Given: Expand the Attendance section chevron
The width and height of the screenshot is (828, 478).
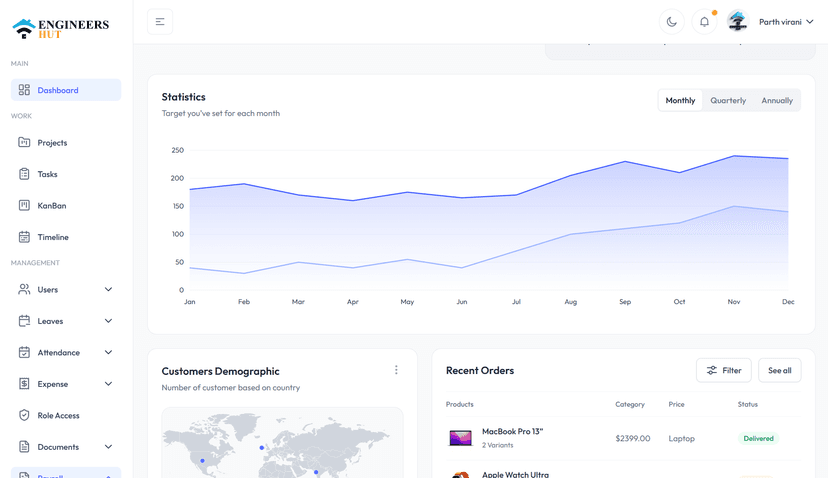Looking at the screenshot, I should pyautogui.click(x=108, y=353).
